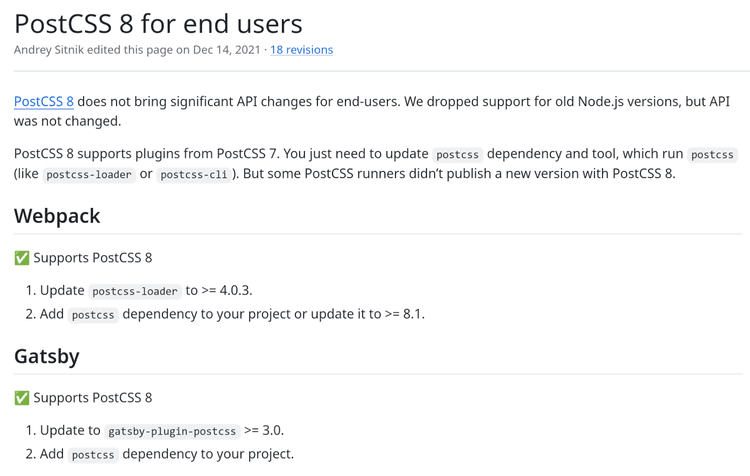Click postcss-loader code in the intro paragraph
The height and width of the screenshot is (476, 750).
89,174
